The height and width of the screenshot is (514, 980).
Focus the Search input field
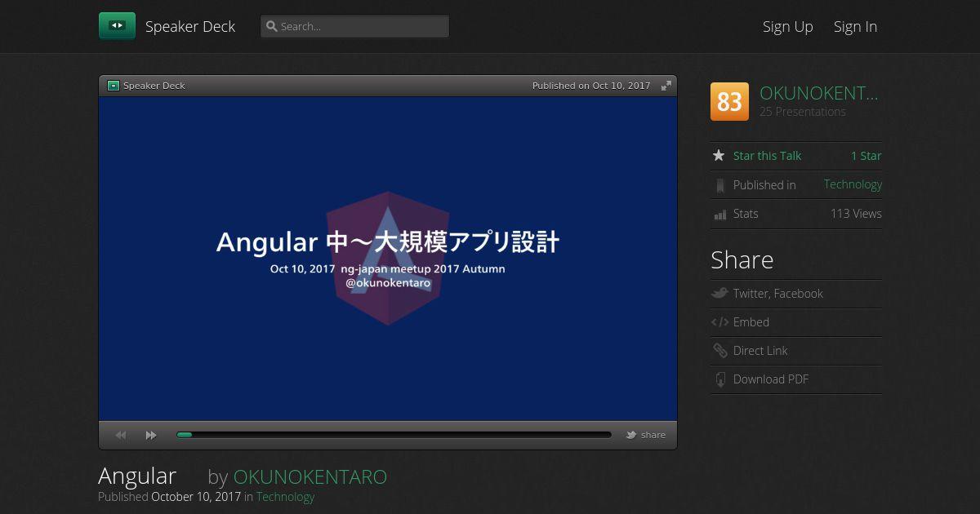[354, 26]
